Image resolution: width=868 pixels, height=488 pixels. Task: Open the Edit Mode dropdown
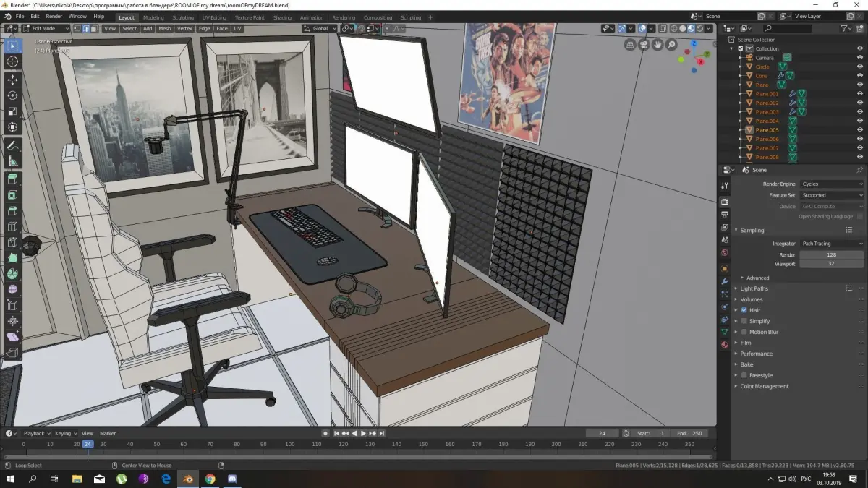pos(45,28)
